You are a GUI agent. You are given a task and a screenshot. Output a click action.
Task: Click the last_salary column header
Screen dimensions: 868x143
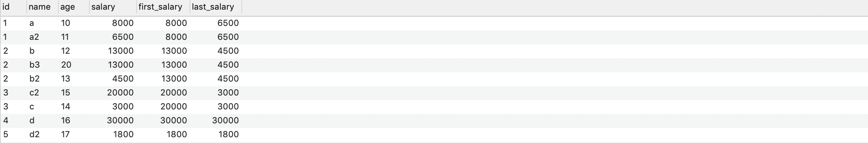[215, 7]
